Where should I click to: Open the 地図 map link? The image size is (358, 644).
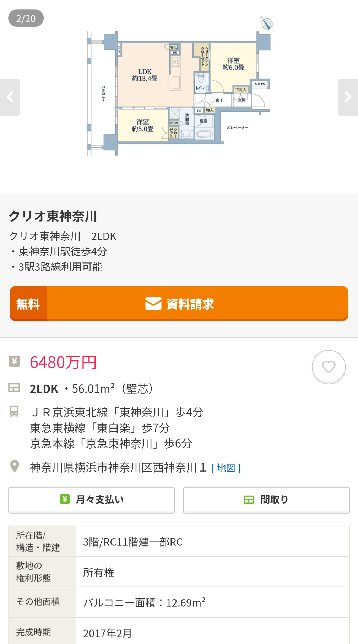(x=226, y=468)
